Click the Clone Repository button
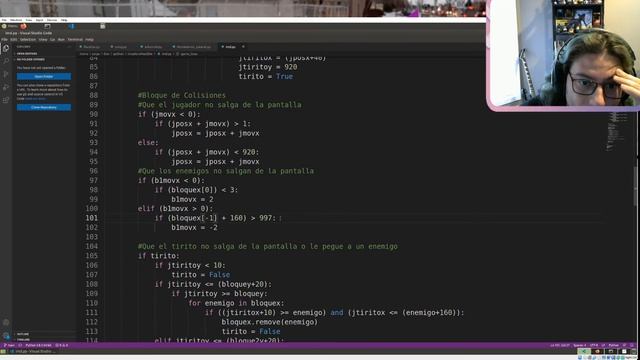This screenshot has width=640, height=360. point(44,107)
